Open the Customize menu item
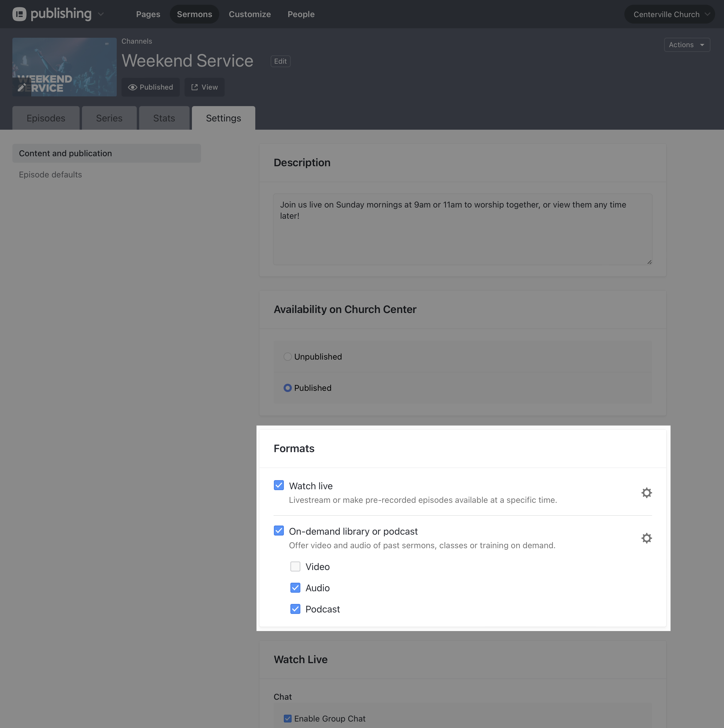Viewport: 724px width, 728px height. point(249,14)
